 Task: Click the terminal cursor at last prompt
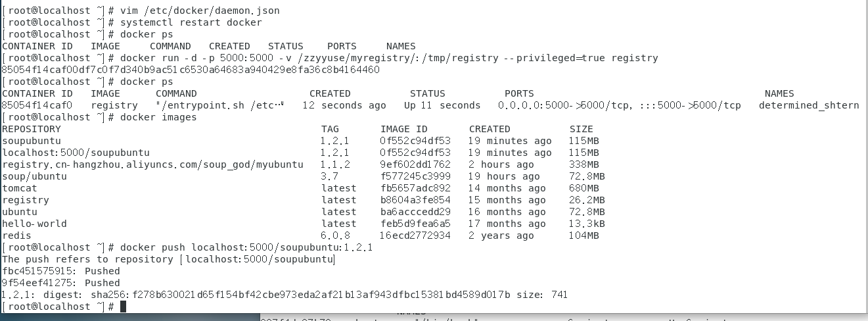(123, 307)
